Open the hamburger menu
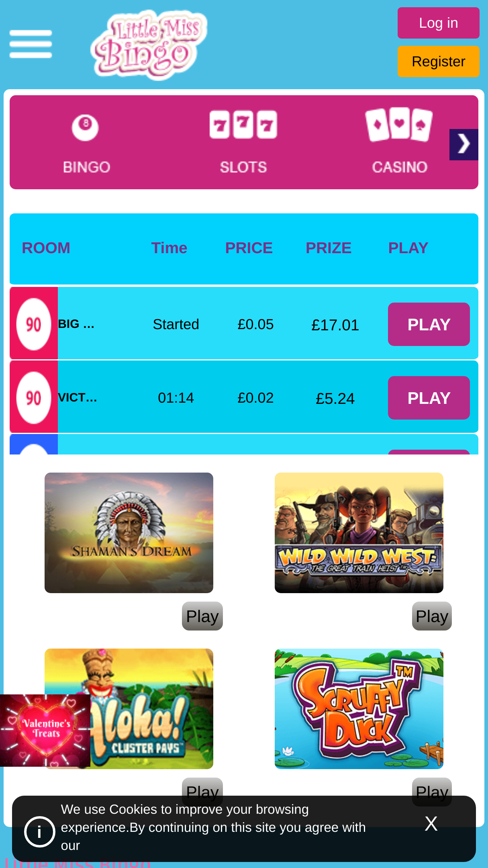This screenshot has height=868, width=488. tap(31, 44)
